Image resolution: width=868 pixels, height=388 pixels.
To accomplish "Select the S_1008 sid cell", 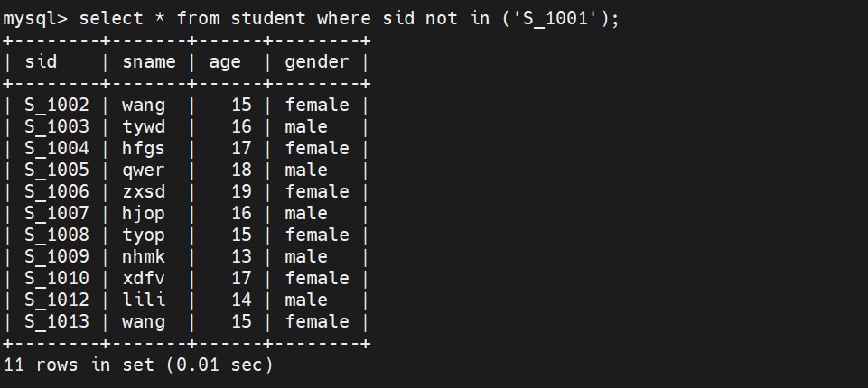I will [57, 236].
